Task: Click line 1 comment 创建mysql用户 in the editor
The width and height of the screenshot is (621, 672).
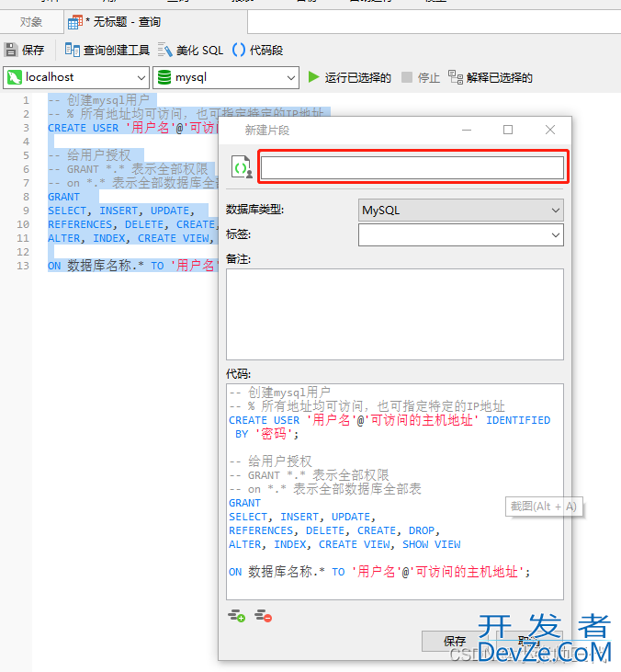Action: tap(98, 100)
